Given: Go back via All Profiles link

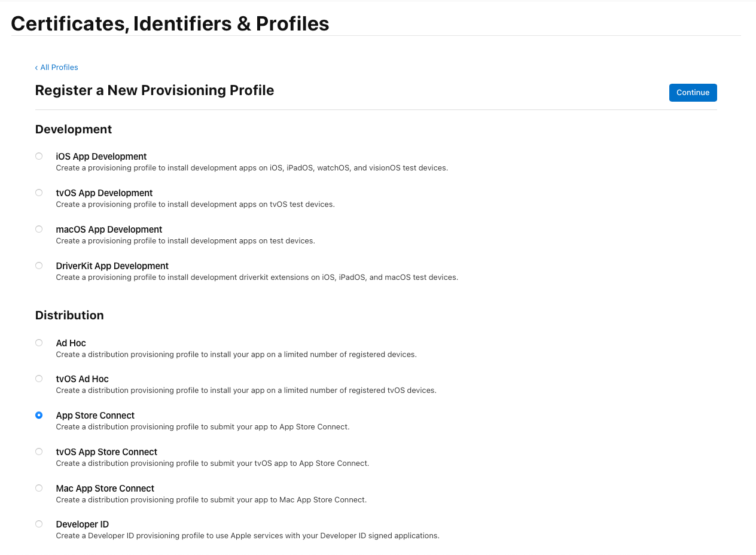Looking at the screenshot, I should tap(59, 67).
